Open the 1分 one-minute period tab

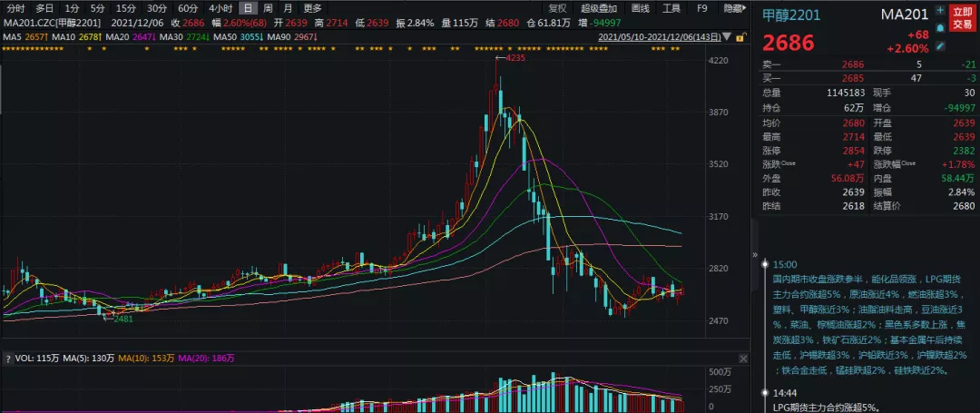72,8
